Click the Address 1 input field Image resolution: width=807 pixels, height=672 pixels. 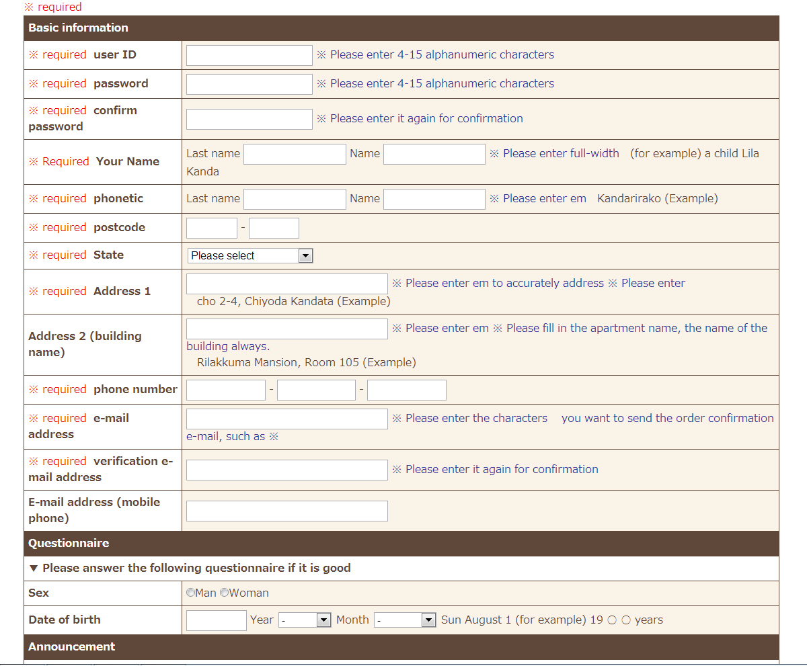coord(286,284)
